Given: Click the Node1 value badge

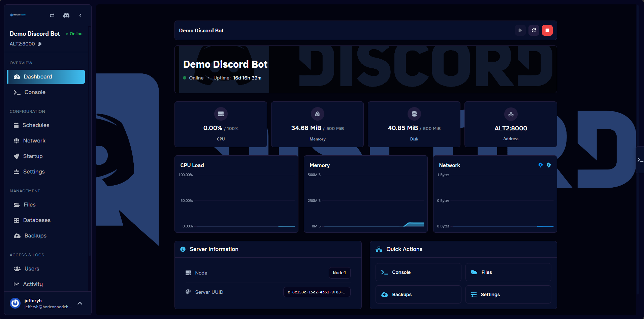Looking at the screenshot, I should [340, 273].
